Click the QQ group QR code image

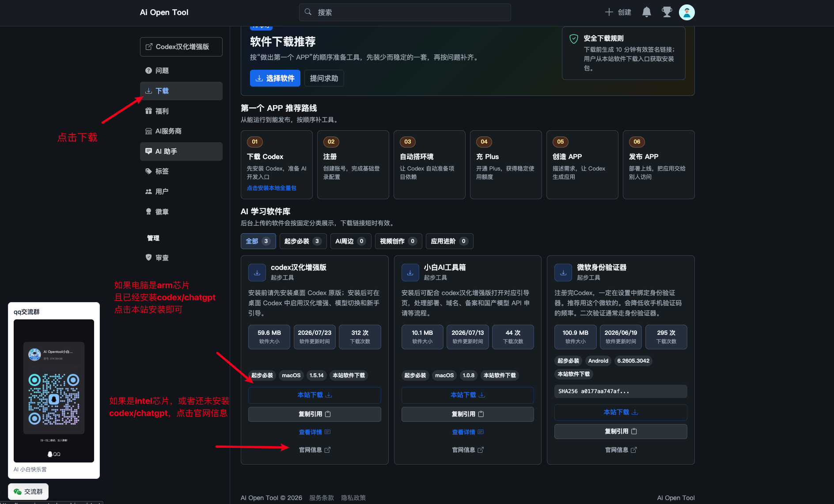[54, 390]
